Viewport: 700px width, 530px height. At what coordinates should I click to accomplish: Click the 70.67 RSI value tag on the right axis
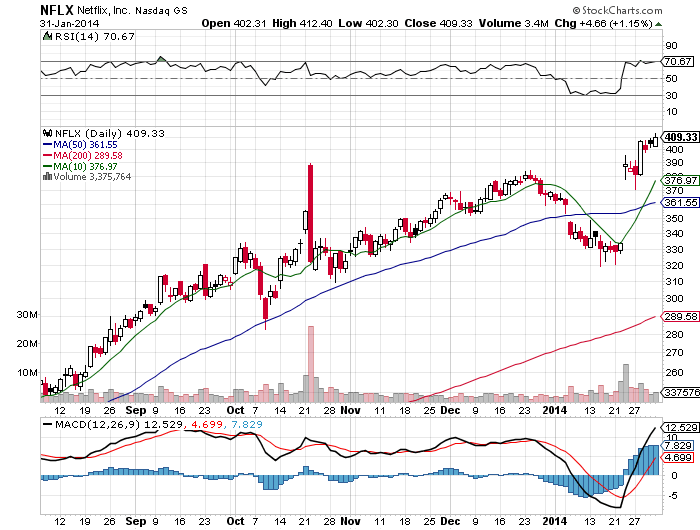678,61
